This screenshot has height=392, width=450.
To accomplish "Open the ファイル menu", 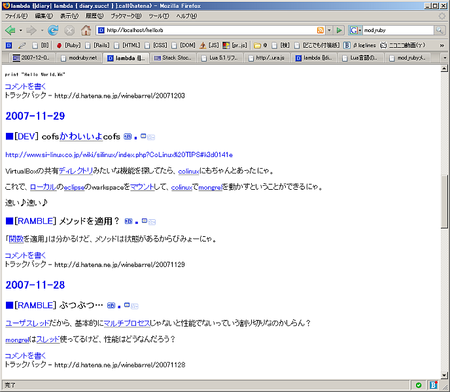I will (16, 16).
